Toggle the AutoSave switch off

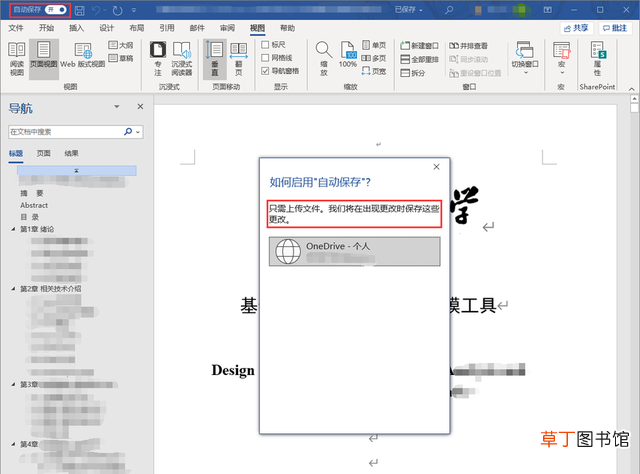[56, 9]
